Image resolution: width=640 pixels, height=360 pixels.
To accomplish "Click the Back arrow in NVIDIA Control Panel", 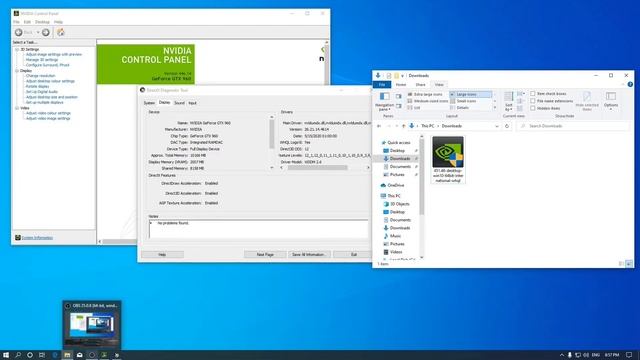I will coord(19,32).
